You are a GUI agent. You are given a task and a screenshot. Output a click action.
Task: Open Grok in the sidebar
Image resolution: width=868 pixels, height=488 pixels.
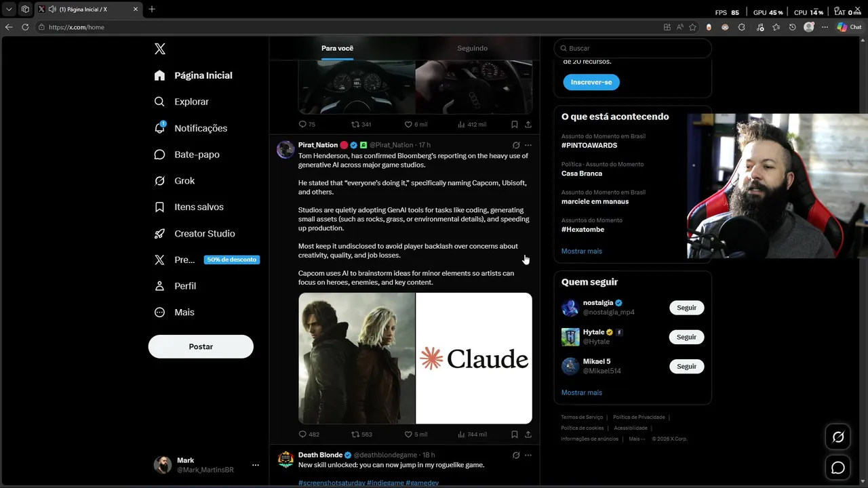[x=174, y=181]
